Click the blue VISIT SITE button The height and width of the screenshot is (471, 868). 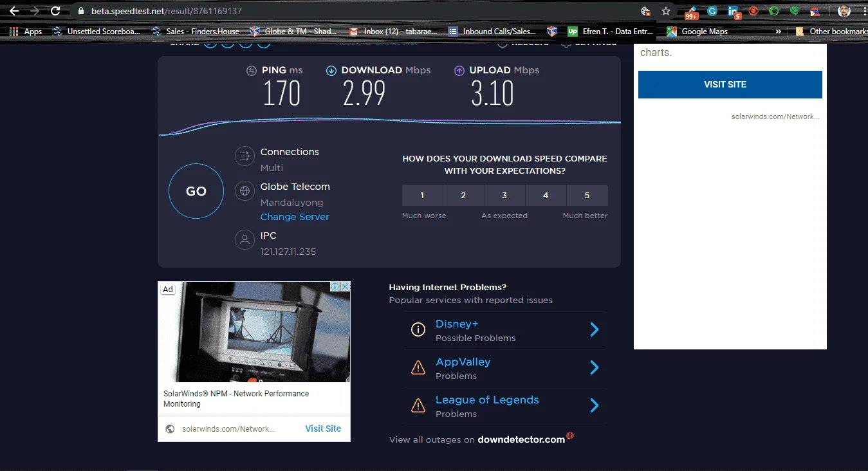pyautogui.click(x=730, y=84)
